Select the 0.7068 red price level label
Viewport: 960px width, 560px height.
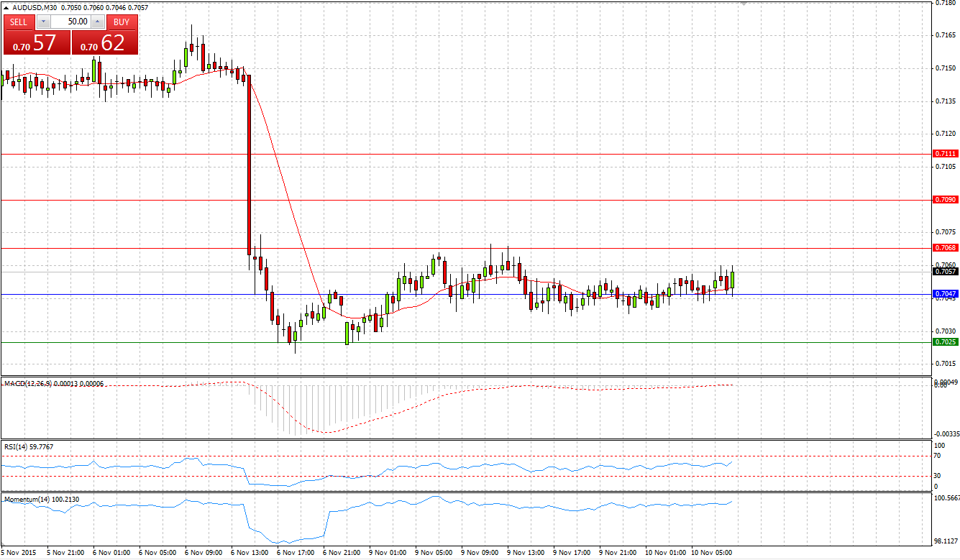point(945,247)
